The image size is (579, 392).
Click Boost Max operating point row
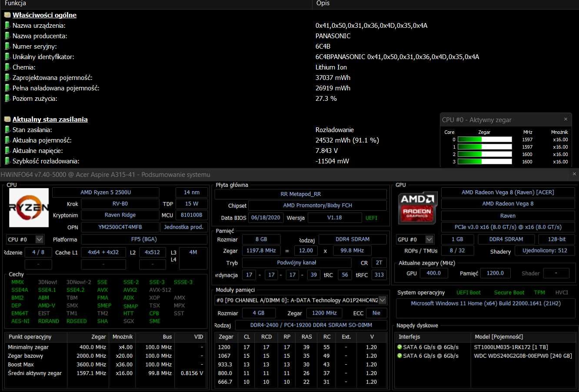pyautogui.click(x=106, y=365)
